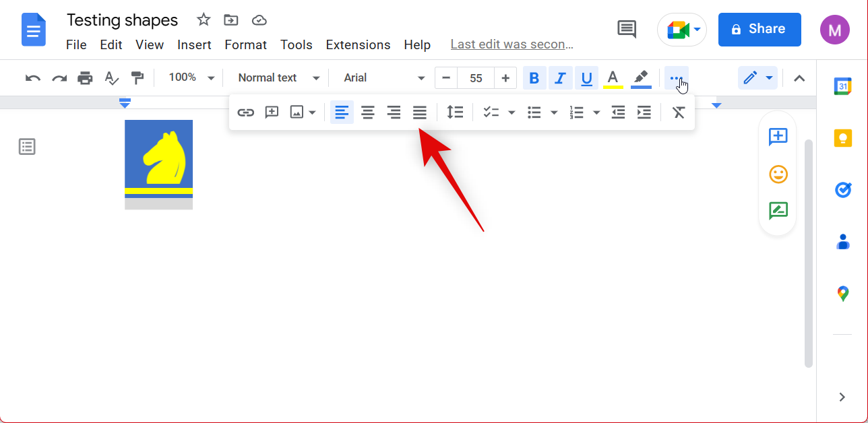Open the Line spacing options
The height and width of the screenshot is (423, 868).
(x=456, y=112)
